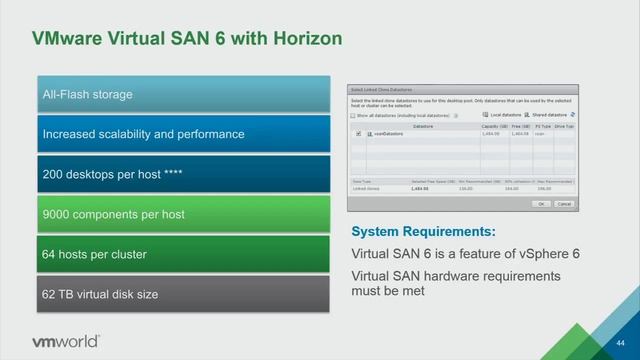This screenshot has height=360, width=640.
Task: Click Cancel in the datastore dialog
Action: coord(564,204)
